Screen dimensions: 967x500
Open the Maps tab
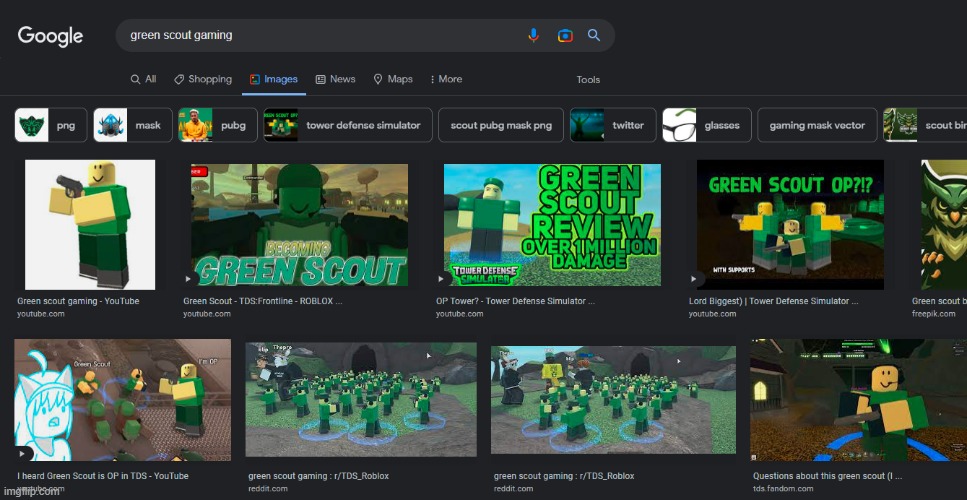point(393,79)
